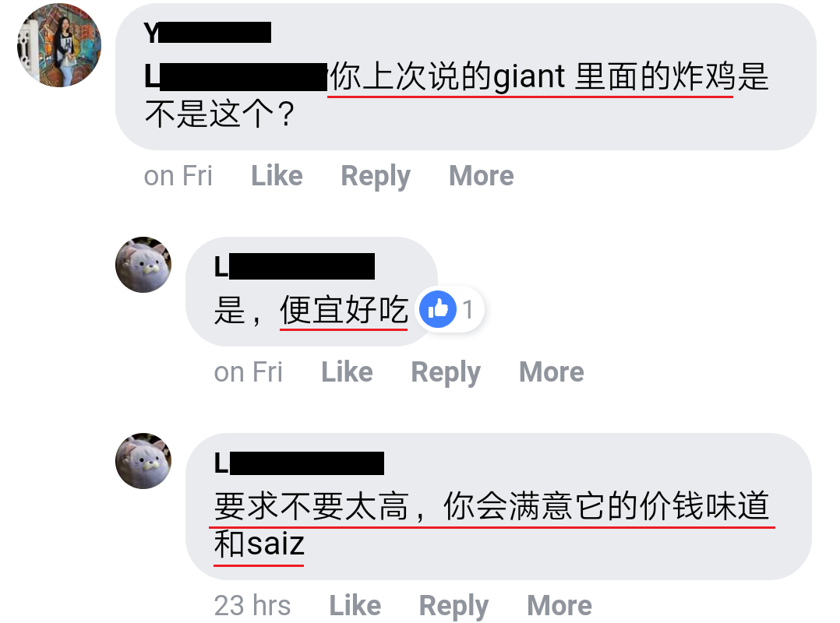Open More options under the giant 炸鸡 comment
The height and width of the screenshot is (623, 840).
coord(481,175)
